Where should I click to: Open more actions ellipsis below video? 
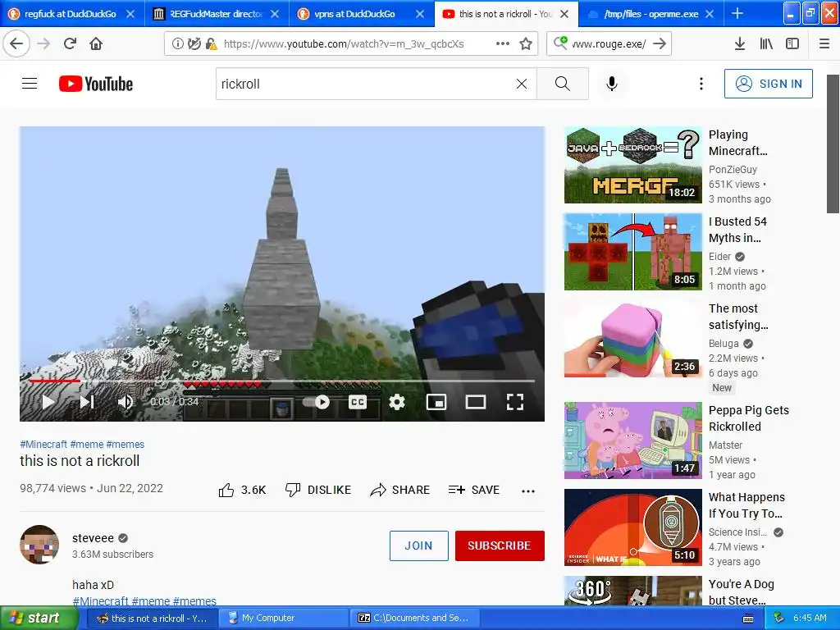pos(528,491)
